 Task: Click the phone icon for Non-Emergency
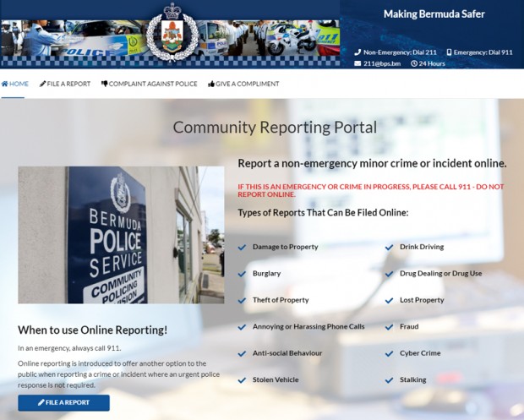(x=358, y=52)
